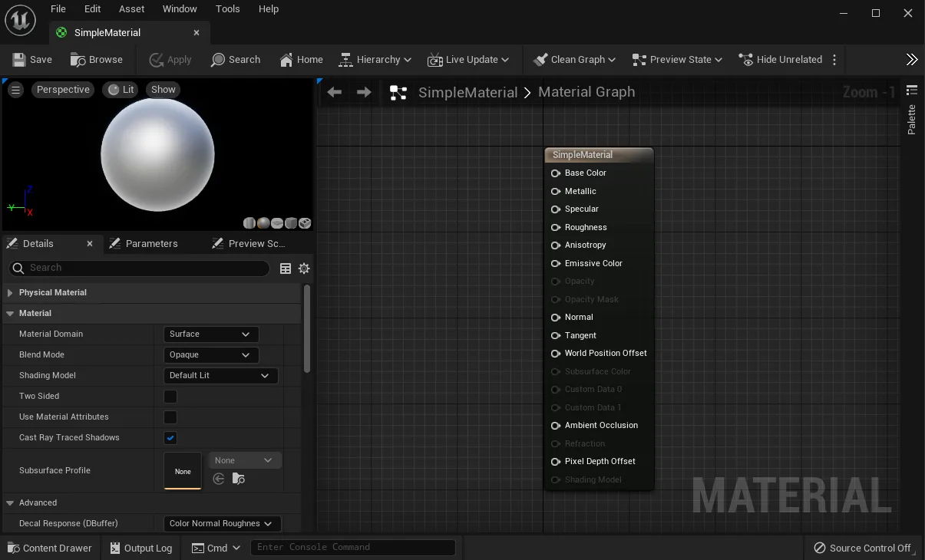Set preview mesh to cube shape
This screenshot has width=925, height=560.
[x=291, y=223]
